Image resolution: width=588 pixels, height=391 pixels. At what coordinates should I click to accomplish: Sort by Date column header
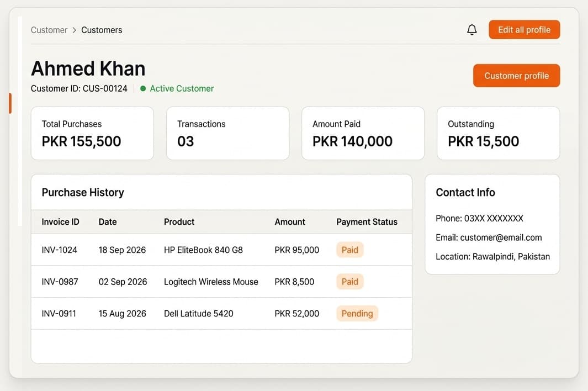click(x=108, y=222)
